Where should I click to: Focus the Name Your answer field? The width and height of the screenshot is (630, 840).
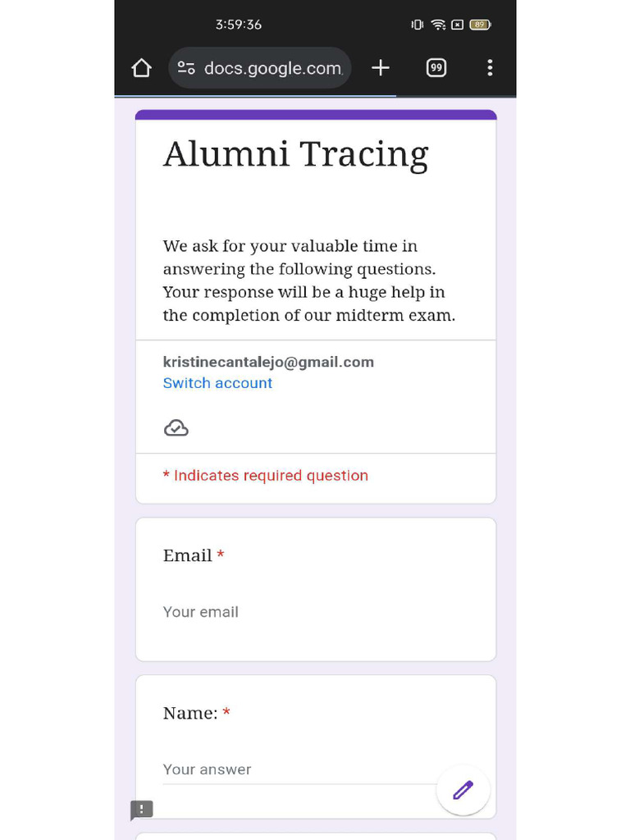point(300,769)
